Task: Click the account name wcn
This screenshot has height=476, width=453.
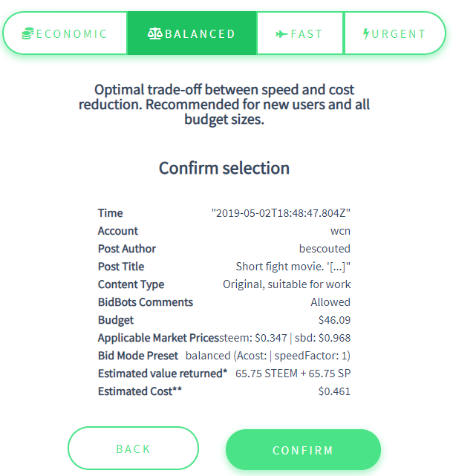Action: point(340,231)
